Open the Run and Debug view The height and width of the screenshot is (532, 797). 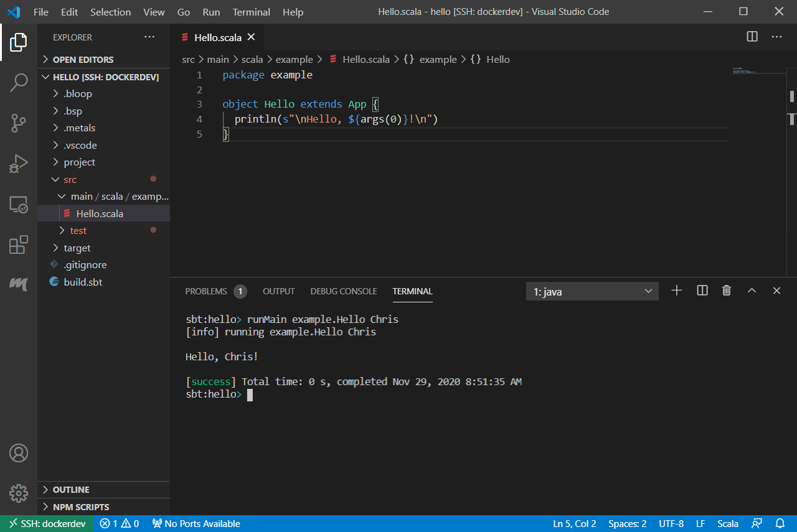pos(19,164)
